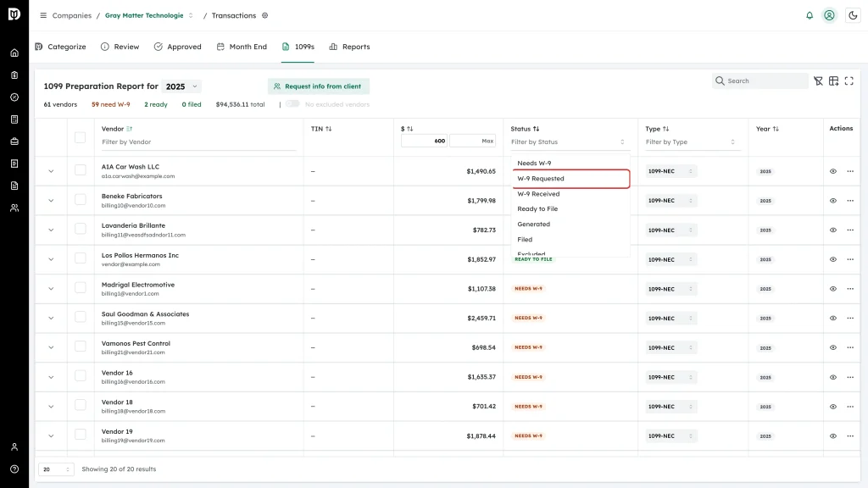Open more actions for Vendor 16

[850, 377]
